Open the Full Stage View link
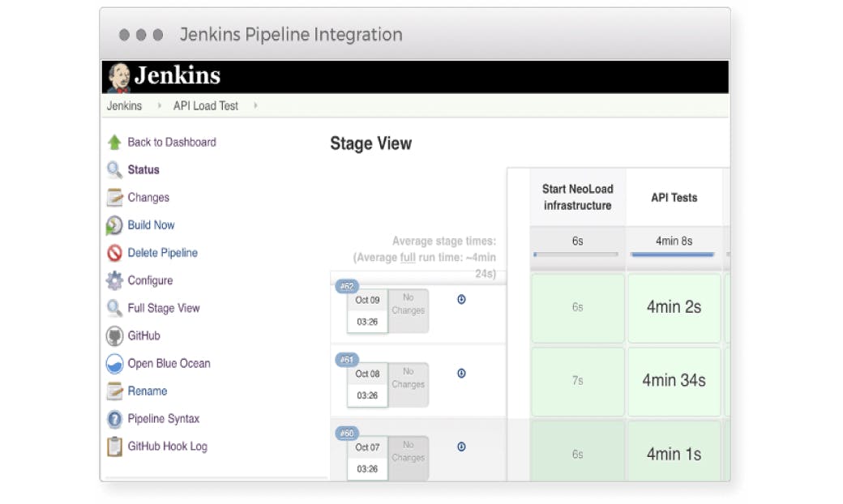Image resolution: width=843 pixels, height=504 pixels. coord(163,308)
